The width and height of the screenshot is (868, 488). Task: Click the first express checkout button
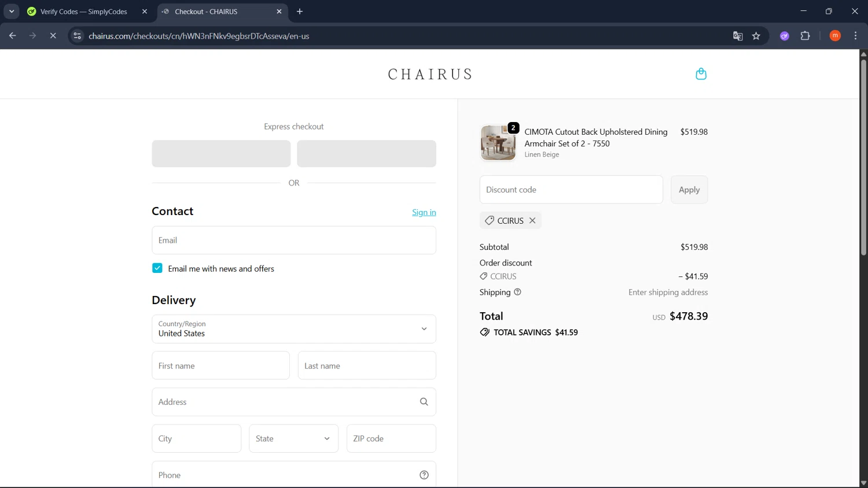[221, 154]
